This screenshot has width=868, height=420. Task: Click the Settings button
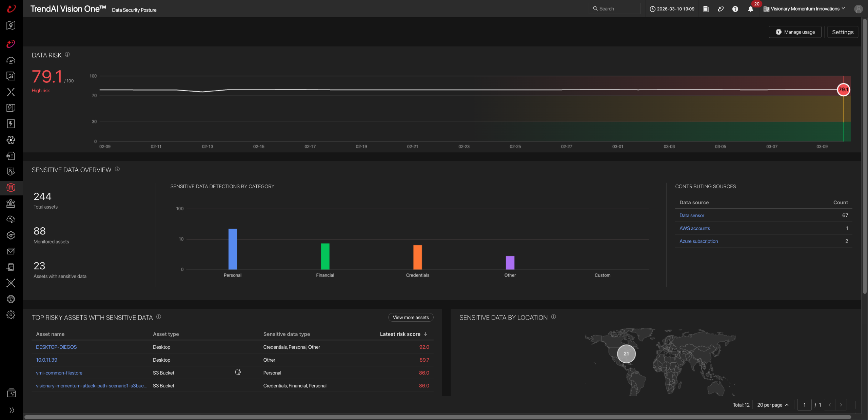click(x=843, y=32)
